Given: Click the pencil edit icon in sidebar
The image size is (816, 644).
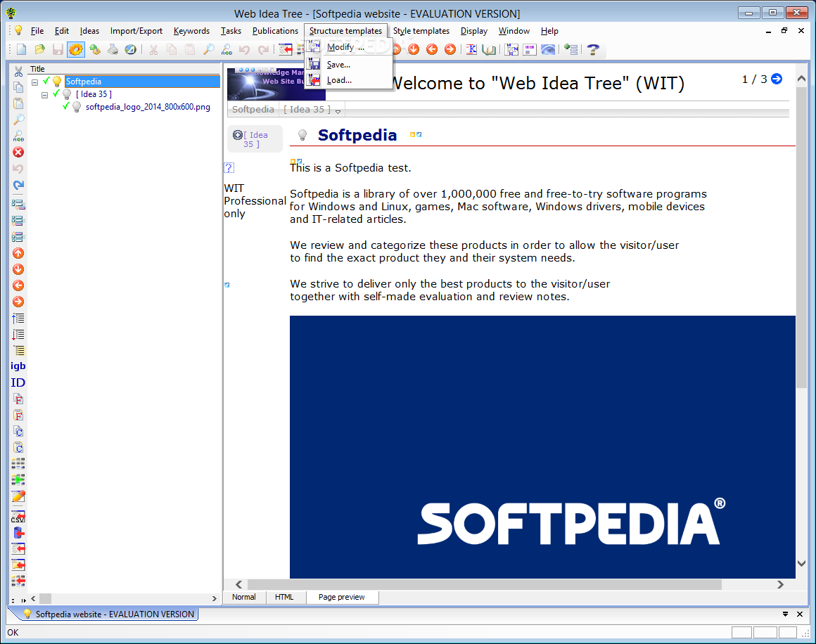Looking at the screenshot, I should coord(18,496).
